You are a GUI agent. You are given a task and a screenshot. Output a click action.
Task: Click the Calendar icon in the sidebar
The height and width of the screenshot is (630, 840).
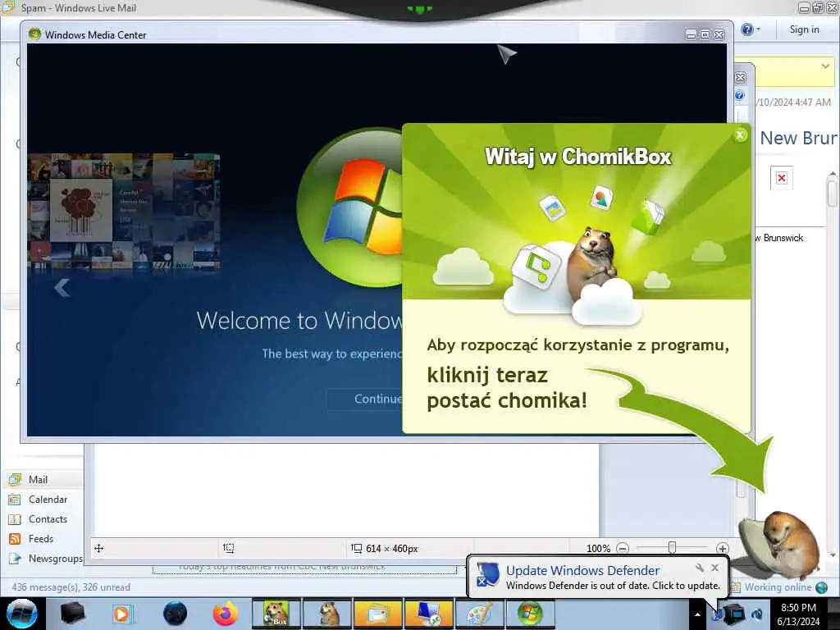click(15, 500)
